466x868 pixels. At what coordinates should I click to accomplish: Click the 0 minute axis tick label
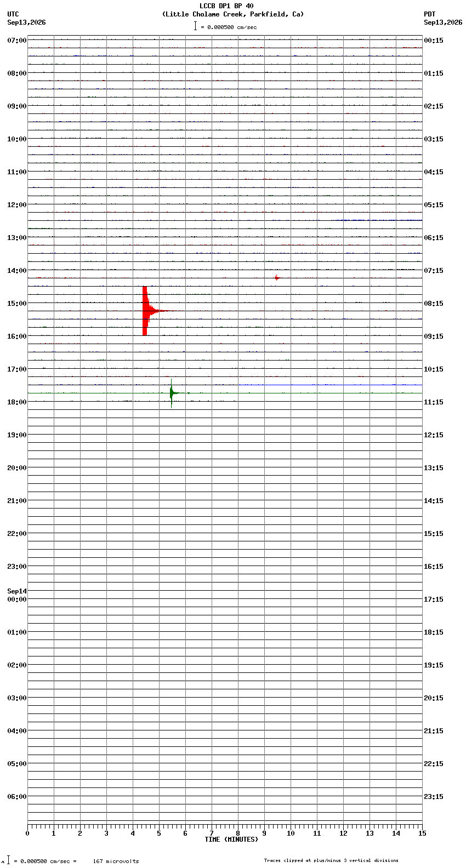[27, 833]
